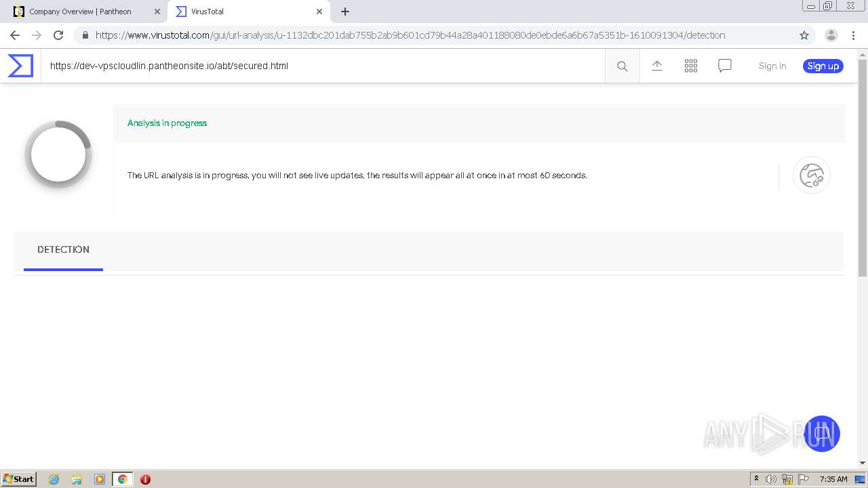Open the apps grid menu icon
868x488 pixels.
coord(690,66)
